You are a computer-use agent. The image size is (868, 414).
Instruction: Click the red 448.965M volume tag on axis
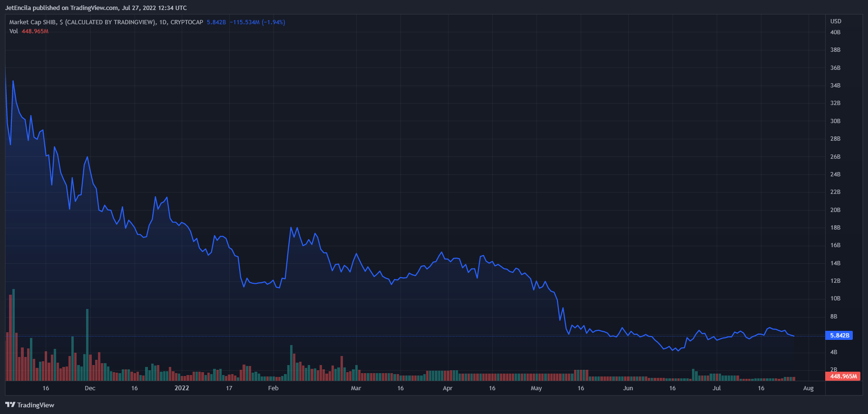tap(843, 376)
